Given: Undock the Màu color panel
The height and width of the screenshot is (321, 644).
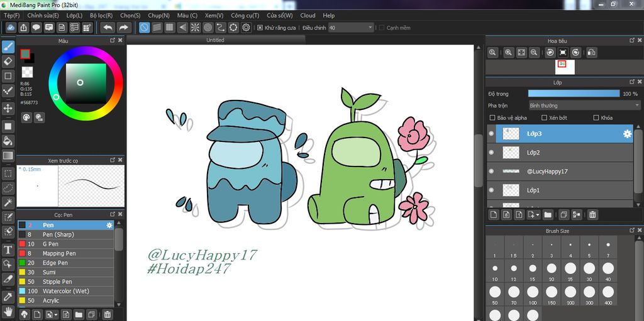Looking at the screenshot, I should [113, 41].
